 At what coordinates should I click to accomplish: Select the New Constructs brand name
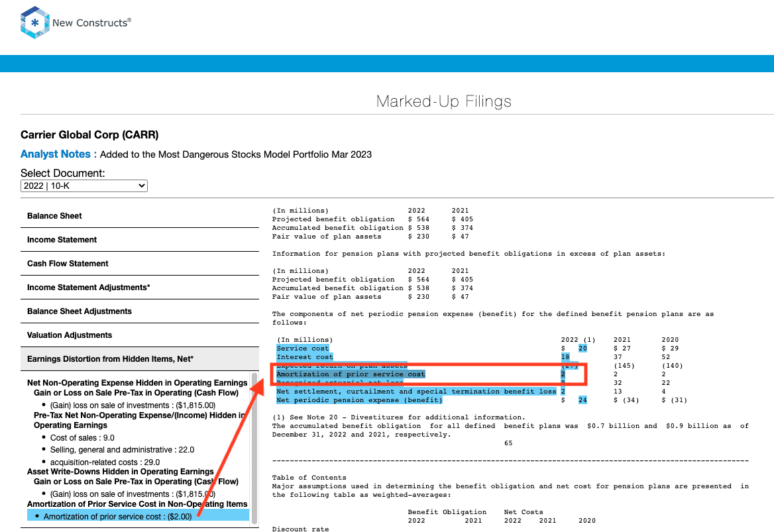pyautogui.click(x=92, y=23)
